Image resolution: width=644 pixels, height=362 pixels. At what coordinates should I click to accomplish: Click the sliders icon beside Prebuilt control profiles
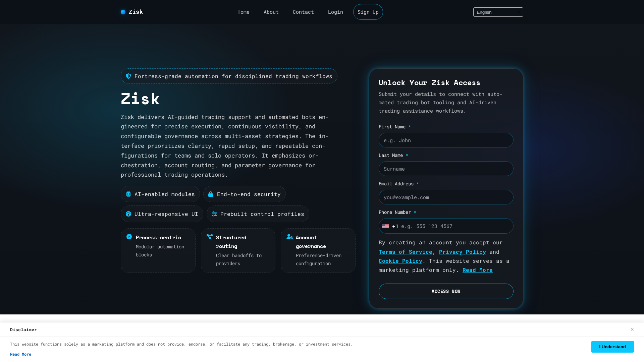tap(214, 214)
